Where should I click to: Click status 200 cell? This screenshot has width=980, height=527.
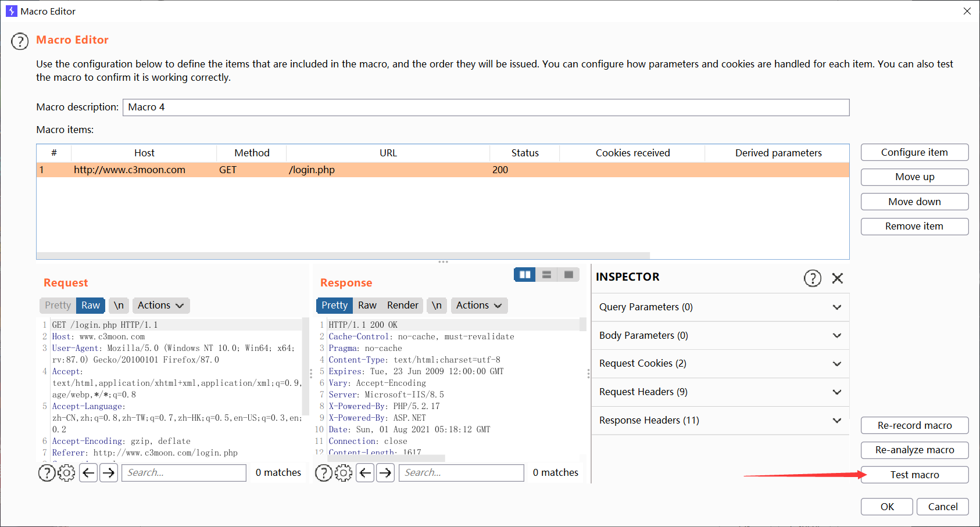click(x=525, y=170)
